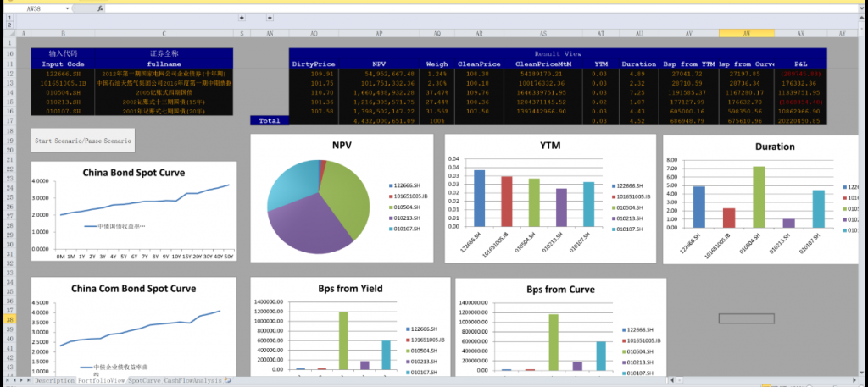
Task: Click 010504.SH legend swatch in NPV chart
Action: [390, 207]
